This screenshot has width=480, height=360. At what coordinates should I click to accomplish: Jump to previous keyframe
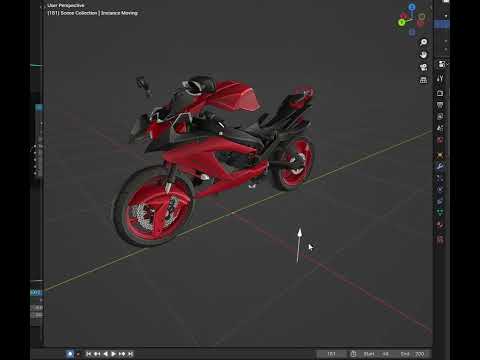[x=97, y=354]
